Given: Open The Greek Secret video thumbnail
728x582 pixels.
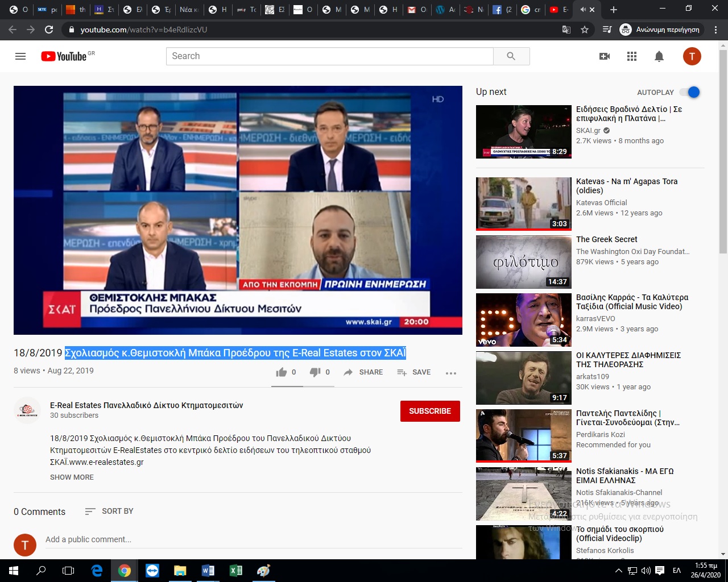Looking at the screenshot, I should [x=524, y=262].
